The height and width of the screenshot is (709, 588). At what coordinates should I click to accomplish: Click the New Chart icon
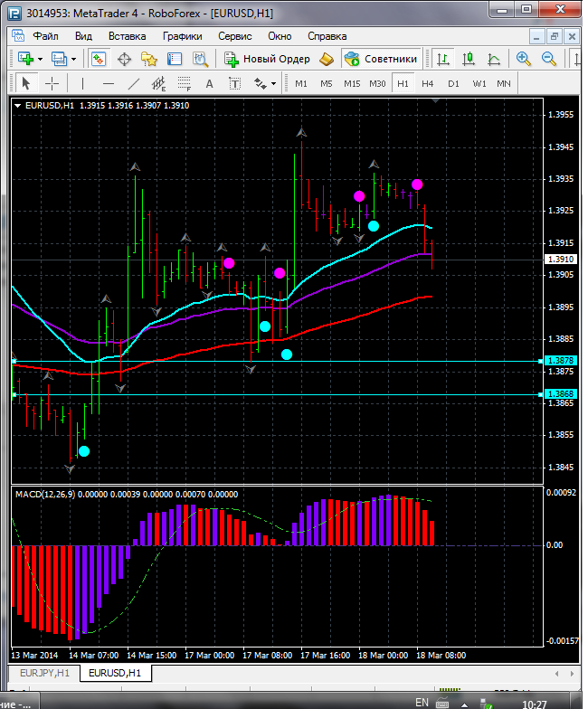tap(25, 59)
